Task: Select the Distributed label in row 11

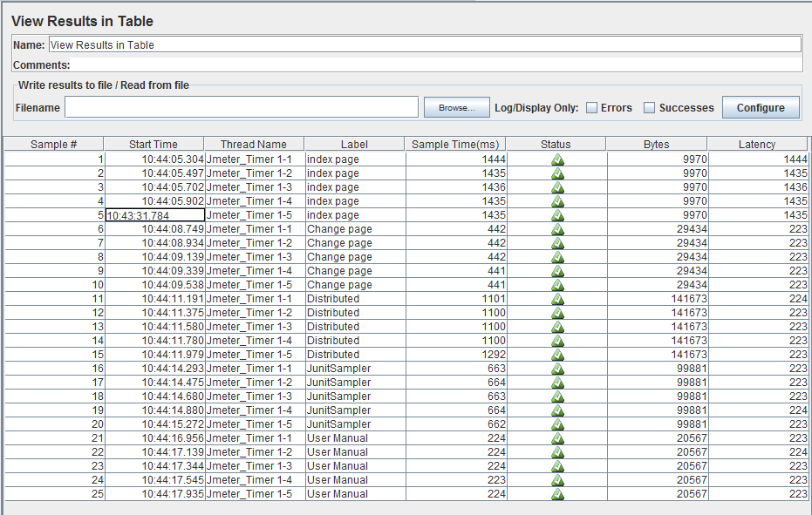Action: pos(355,299)
